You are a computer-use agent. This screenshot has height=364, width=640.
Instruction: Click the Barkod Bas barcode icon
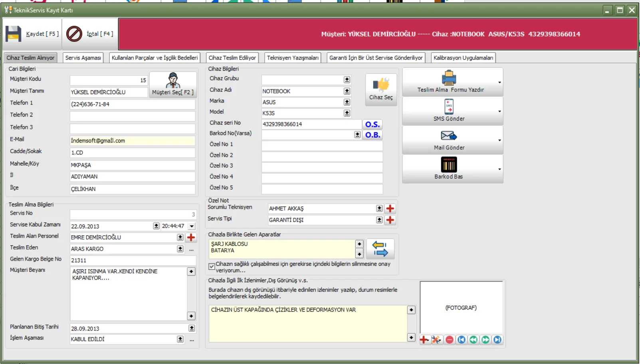pos(449,165)
